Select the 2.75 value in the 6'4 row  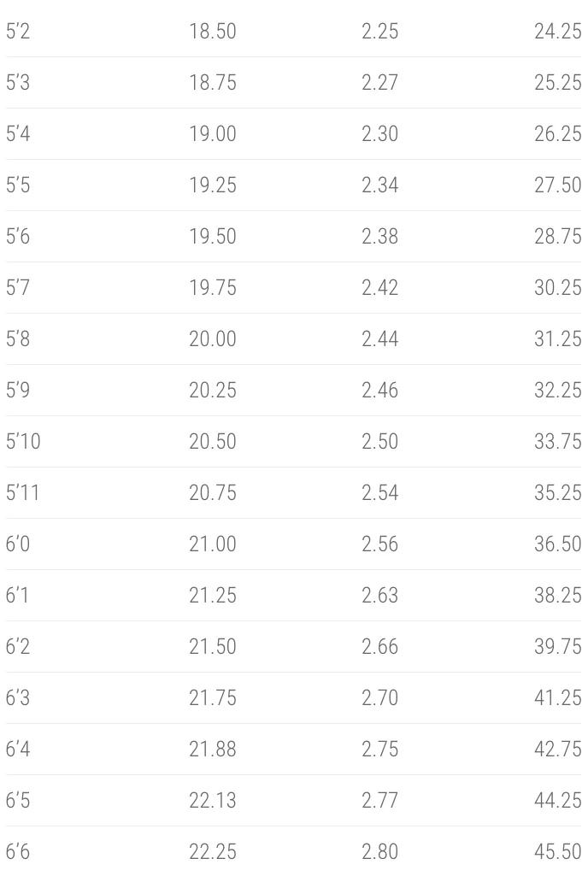[379, 749]
